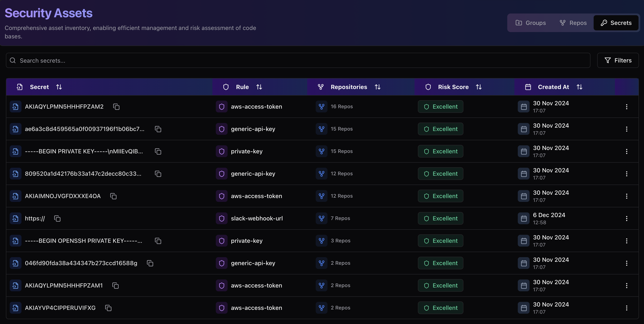Screen dimensions: 644x324
Task: Copy the AKIAYVP4CIPPERUVIFXG secret value
Action: (x=108, y=308)
